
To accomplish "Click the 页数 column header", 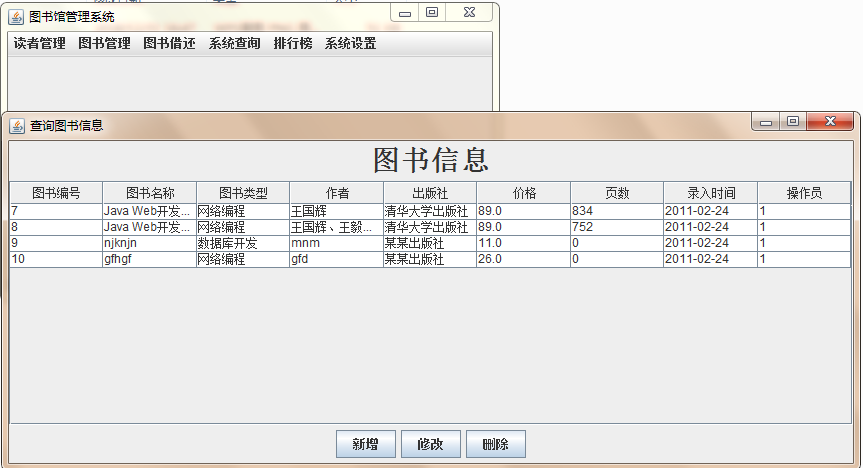I will click(x=617, y=193).
